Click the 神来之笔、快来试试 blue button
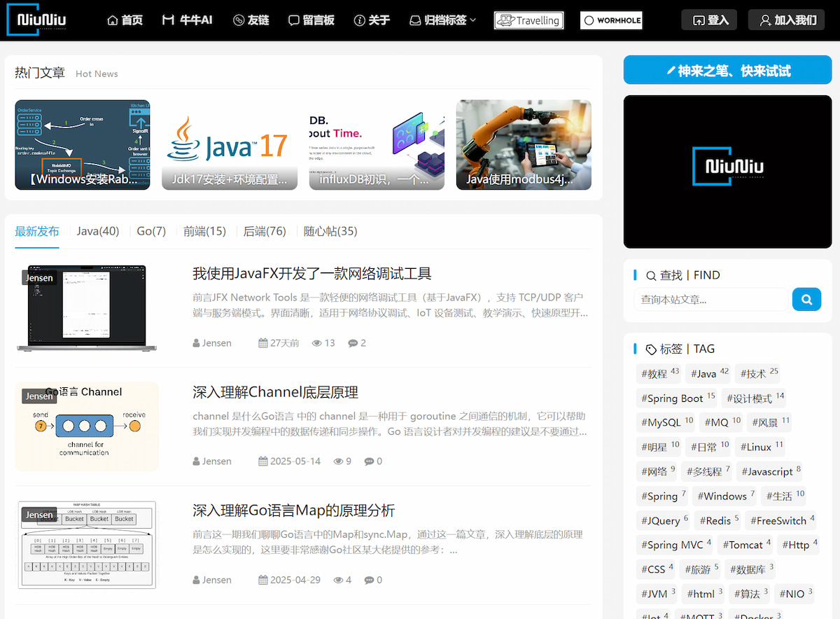Viewport: 840px width, 619px height. point(727,71)
